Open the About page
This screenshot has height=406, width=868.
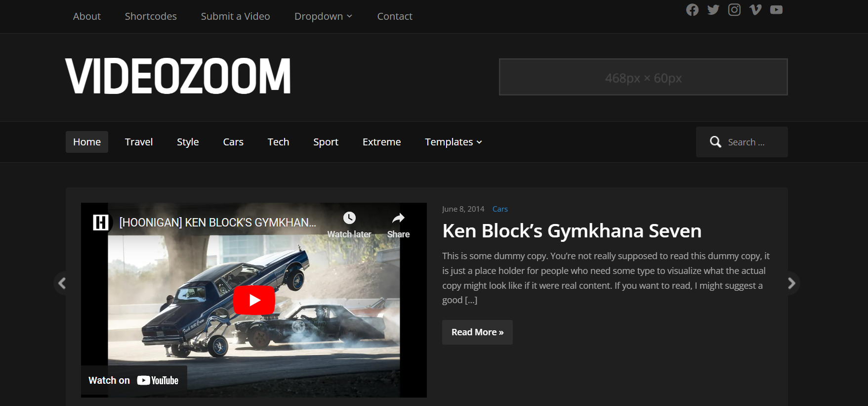pyautogui.click(x=87, y=16)
